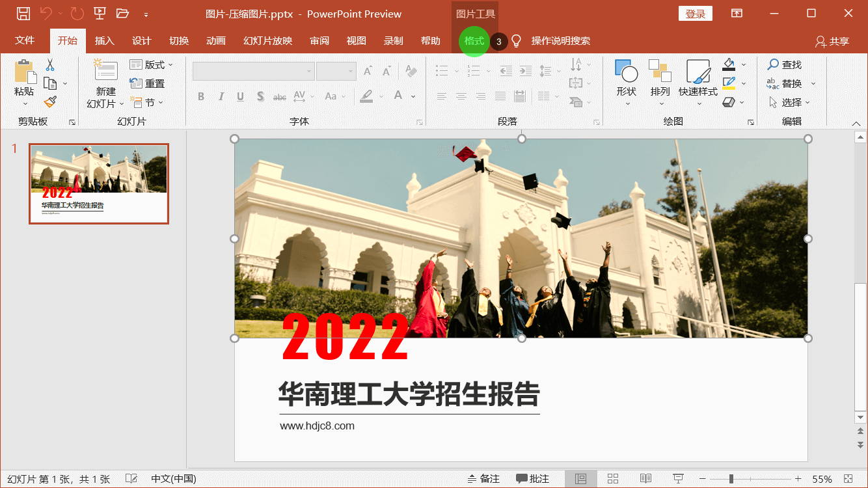Switch to the 插入 tab

104,40
